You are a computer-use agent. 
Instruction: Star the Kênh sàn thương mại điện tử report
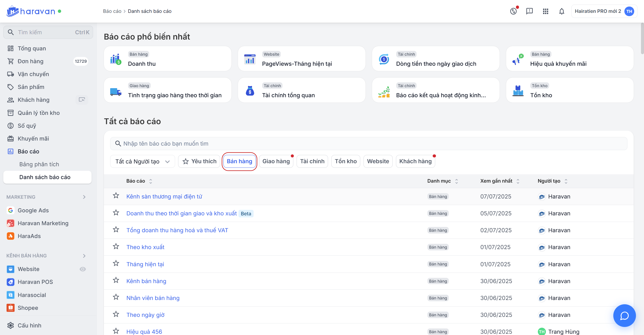click(x=116, y=196)
